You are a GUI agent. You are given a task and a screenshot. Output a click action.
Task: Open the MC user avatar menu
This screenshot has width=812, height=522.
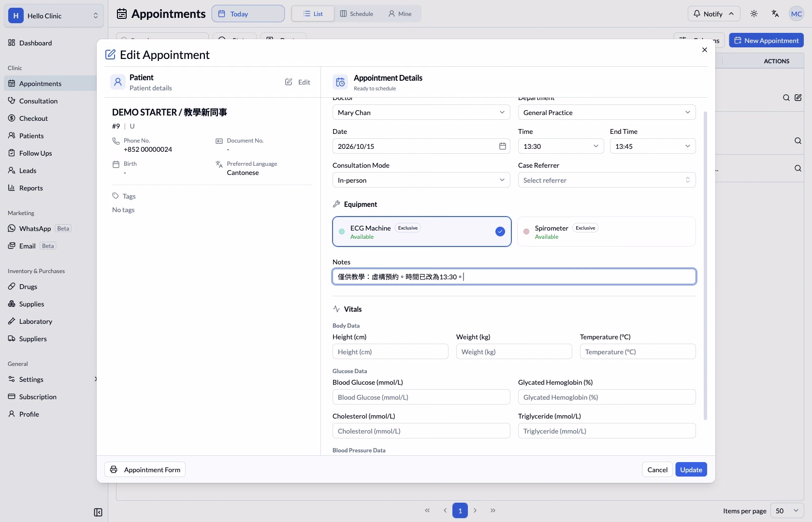797,14
